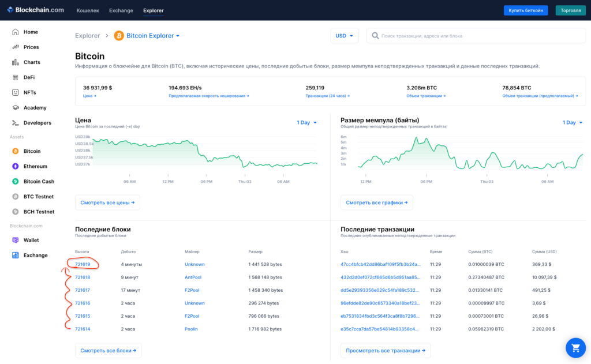Open transaction hash eb7531834fbd3c564f3ca8f8b7296

click(380, 316)
